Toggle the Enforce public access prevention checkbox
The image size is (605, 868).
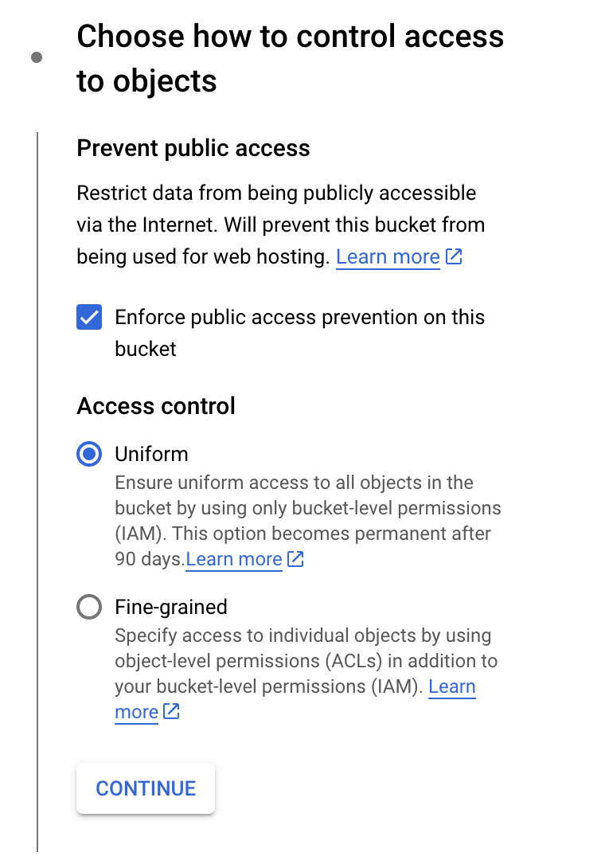[89, 318]
